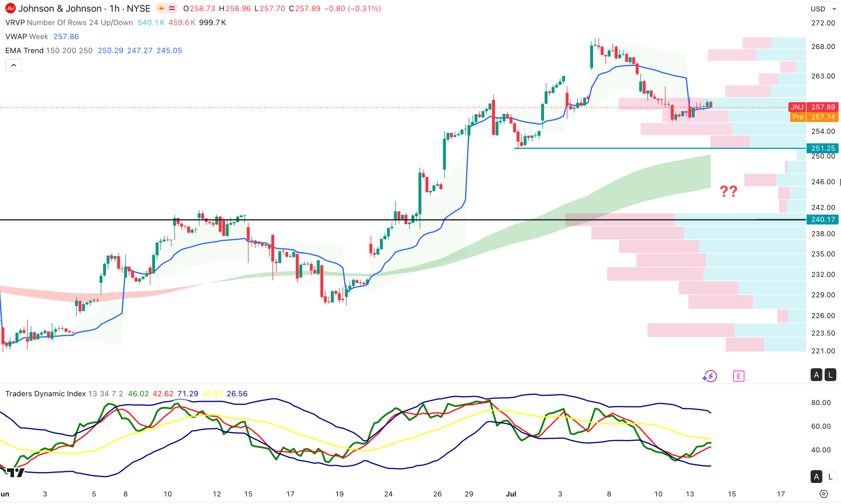Viewport: 841px width, 504px height.
Task: Click the date axis label 24
Action: click(x=388, y=494)
